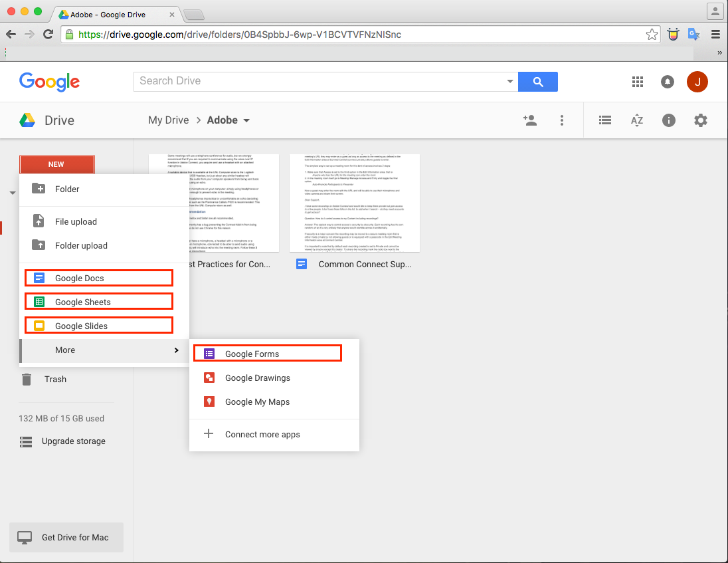Click the browser back arrow
728x563 pixels.
pyautogui.click(x=11, y=35)
